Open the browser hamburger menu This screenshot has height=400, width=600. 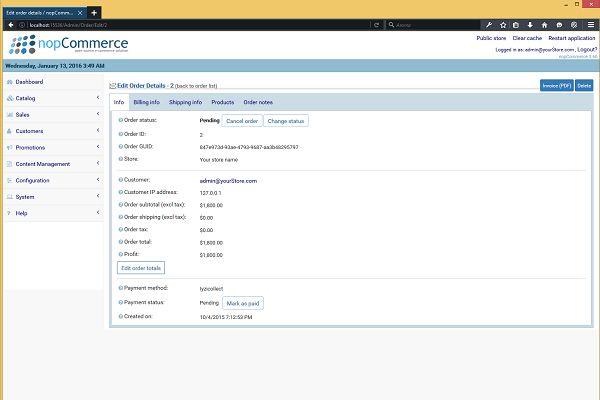pyautogui.click(x=589, y=24)
